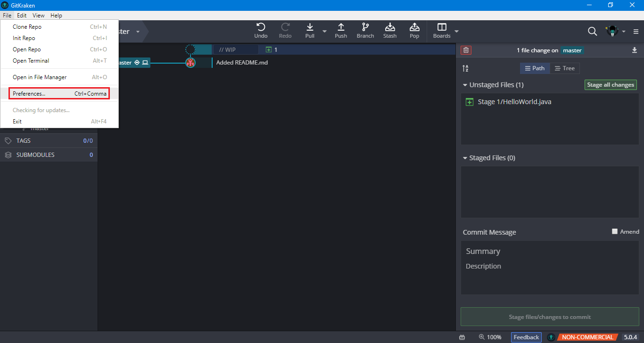Switch file view to Tree
This screenshot has width=644, height=343.
pos(565,68)
